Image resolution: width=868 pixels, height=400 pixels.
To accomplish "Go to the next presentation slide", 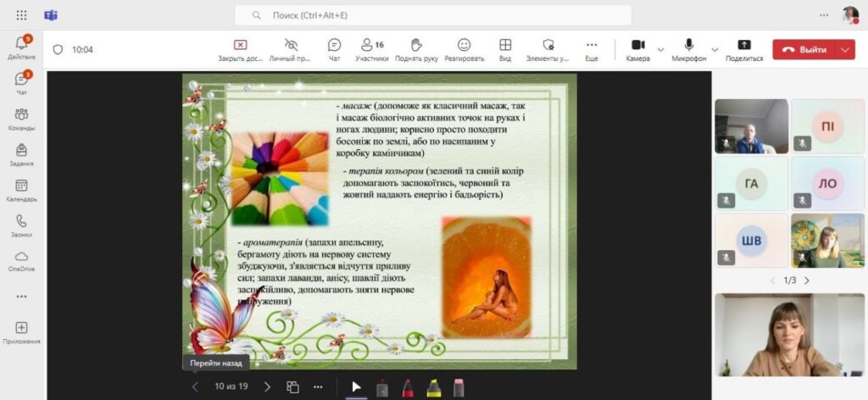I will coord(267,386).
